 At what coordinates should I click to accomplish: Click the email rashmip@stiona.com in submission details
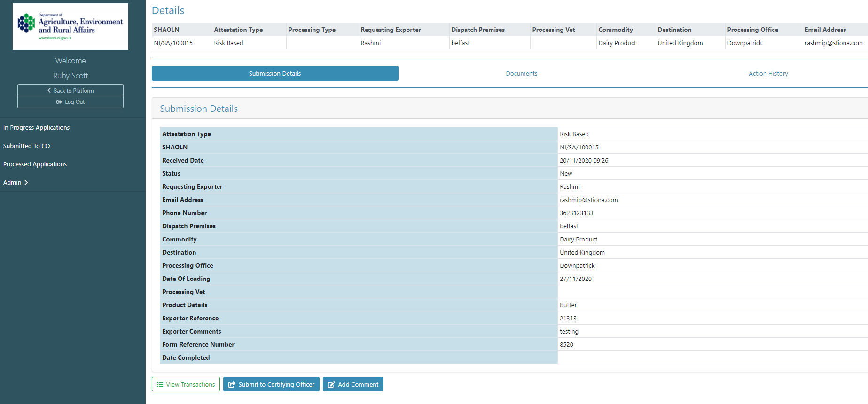[x=588, y=200]
